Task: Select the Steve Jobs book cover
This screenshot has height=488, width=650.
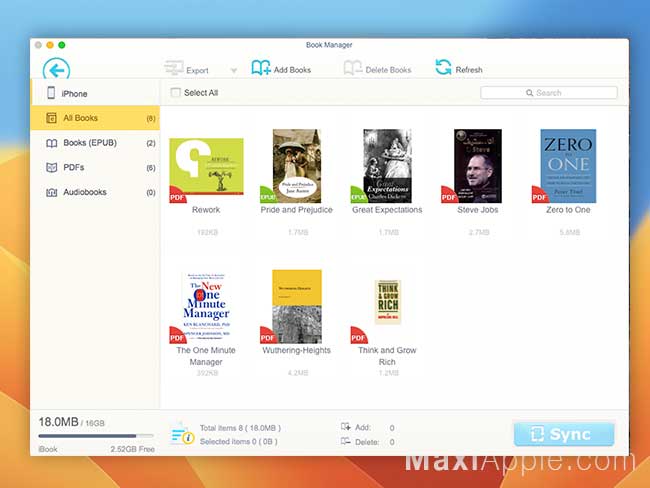Action: coord(478,166)
